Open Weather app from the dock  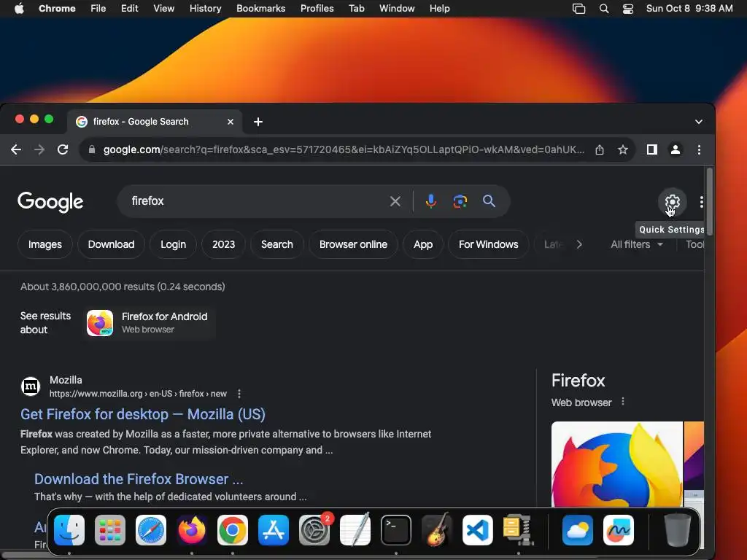tap(578, 530)
